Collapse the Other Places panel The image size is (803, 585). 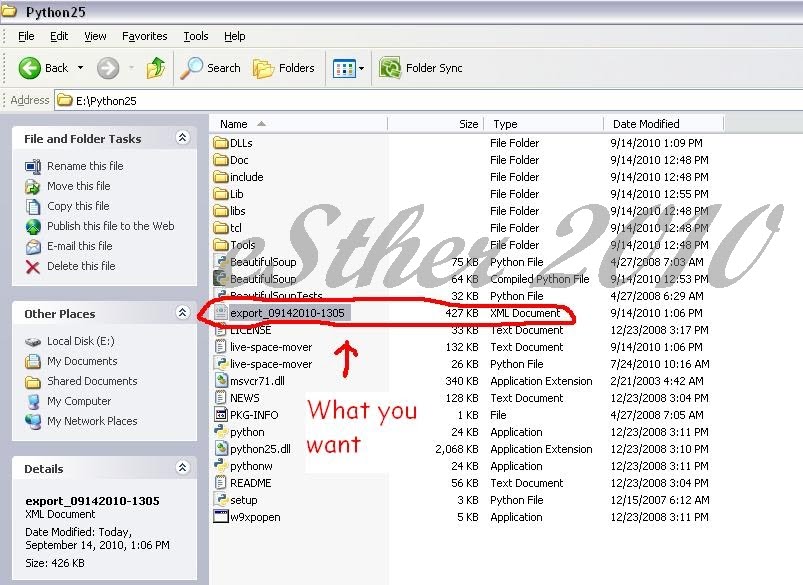pos(182,312)
